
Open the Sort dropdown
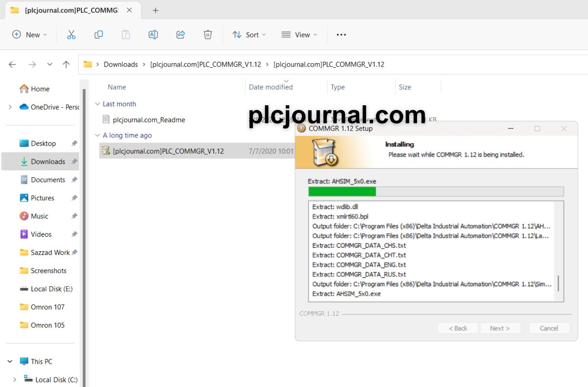(249, 35)
